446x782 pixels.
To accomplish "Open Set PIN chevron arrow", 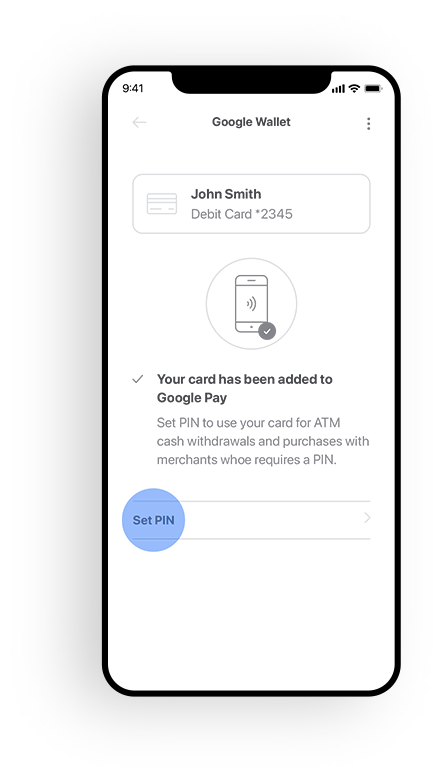I will click(x=367, y=518).
